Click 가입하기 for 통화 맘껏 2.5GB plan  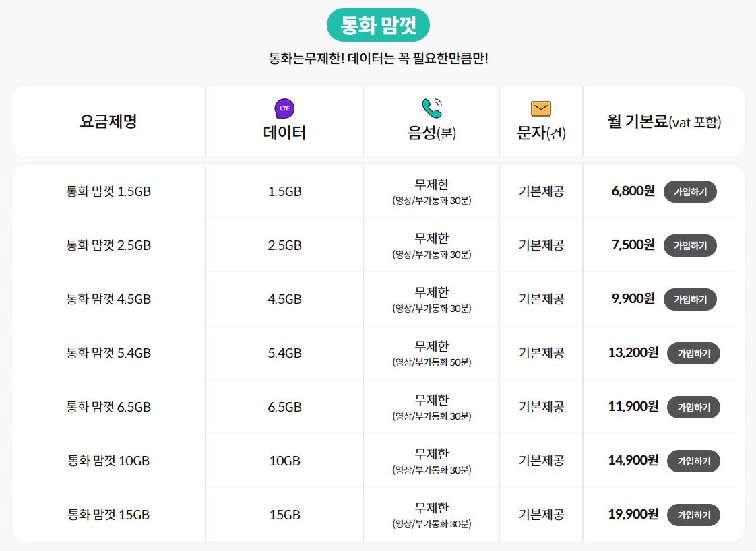click(x=690, y=245)
